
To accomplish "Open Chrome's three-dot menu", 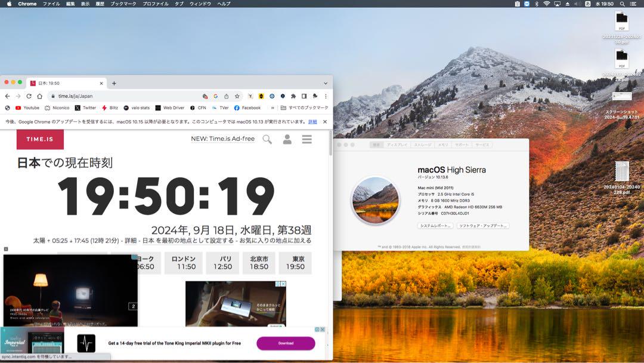I will coord(326,96).
